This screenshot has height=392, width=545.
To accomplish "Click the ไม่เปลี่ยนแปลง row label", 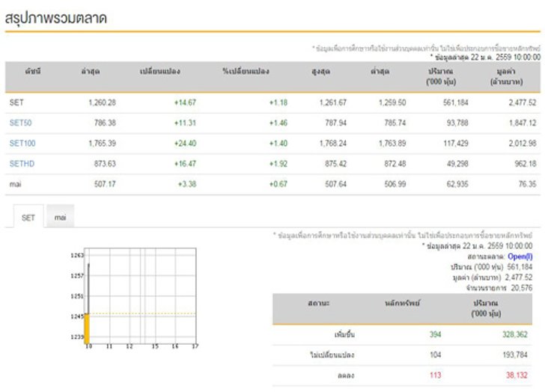I will tap(332, 355).
